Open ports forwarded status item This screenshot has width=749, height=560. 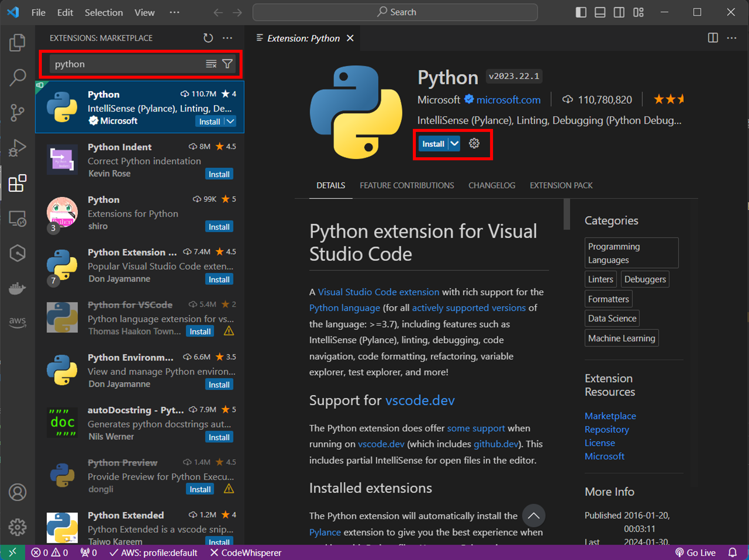pos(89,553)
